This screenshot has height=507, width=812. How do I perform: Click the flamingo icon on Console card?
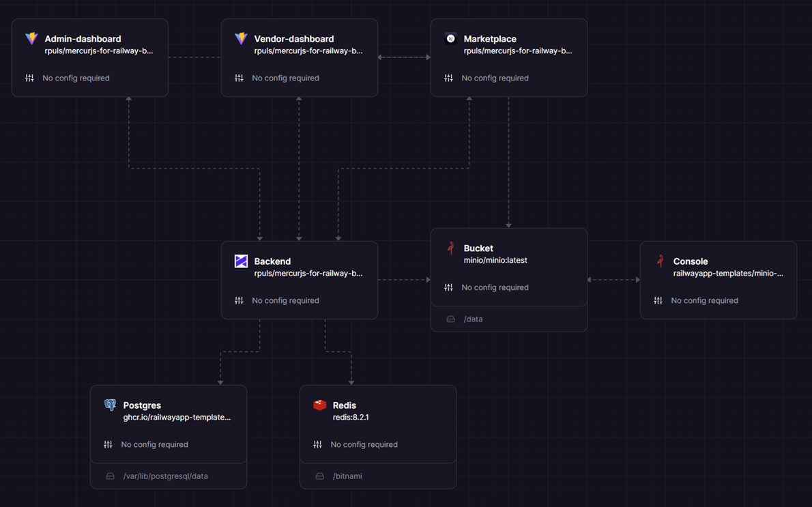point(660,261)
